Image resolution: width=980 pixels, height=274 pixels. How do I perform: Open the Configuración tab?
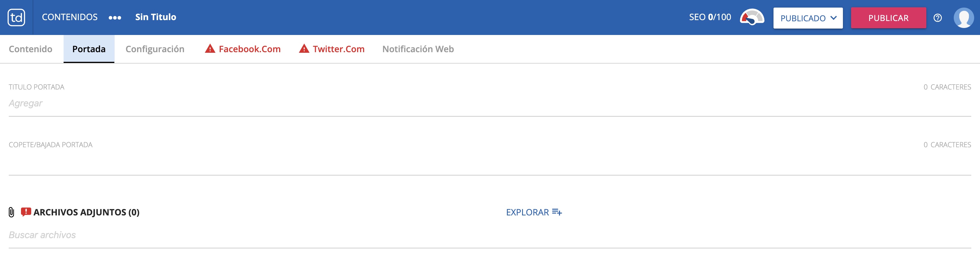pos(155,49)
